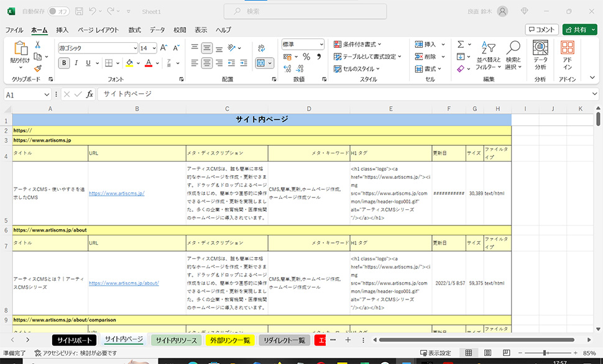Open Sort and Filter tool
The height and width of the screenshot is (364, 603).
tap(489, 56)
